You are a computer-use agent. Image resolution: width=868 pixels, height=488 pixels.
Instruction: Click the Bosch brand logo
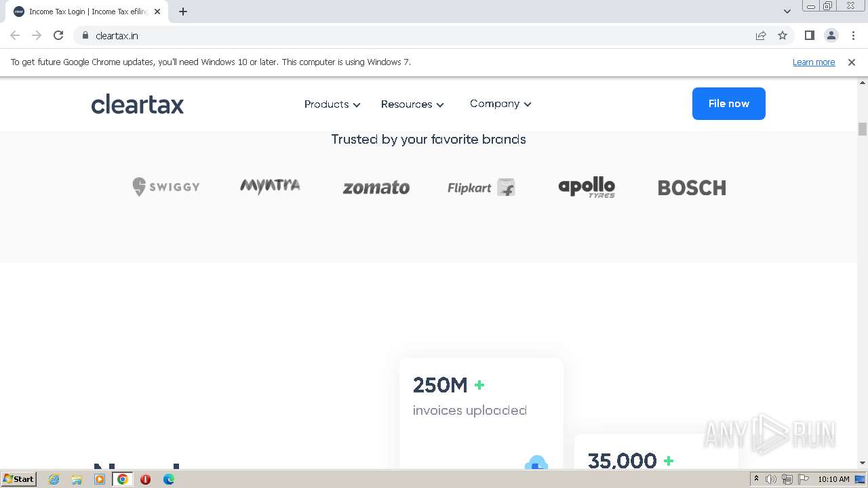point(692,188)
